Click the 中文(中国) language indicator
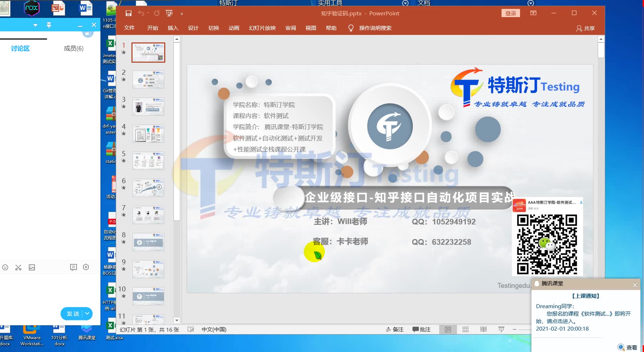Viewport: 644px width, 352px height. pos(214,330)
